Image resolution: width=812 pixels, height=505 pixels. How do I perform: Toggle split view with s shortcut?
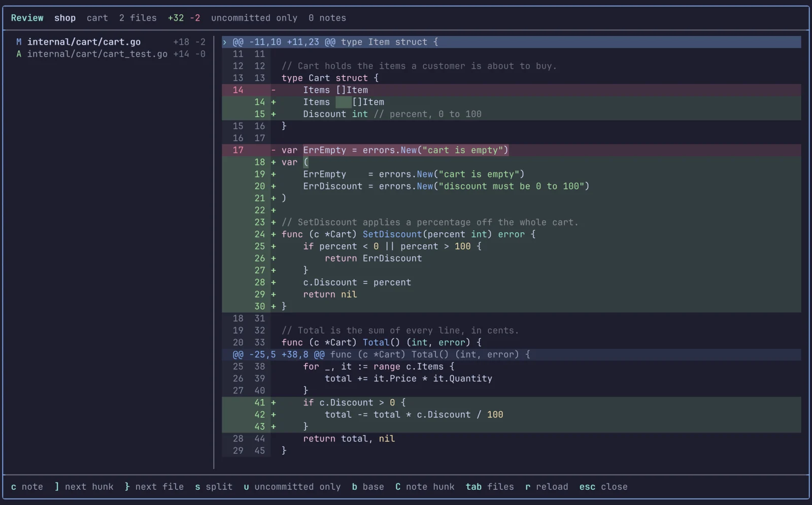tap(214, 487)
